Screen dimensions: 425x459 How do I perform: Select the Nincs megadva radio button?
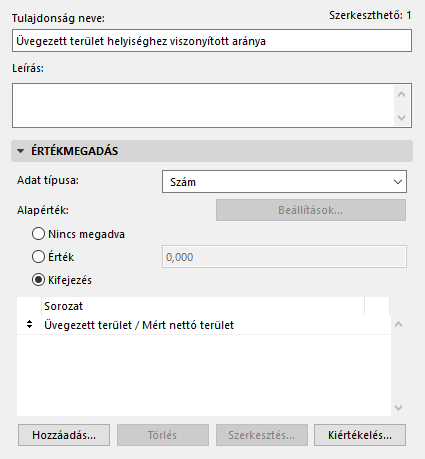[x=38, y=234]
